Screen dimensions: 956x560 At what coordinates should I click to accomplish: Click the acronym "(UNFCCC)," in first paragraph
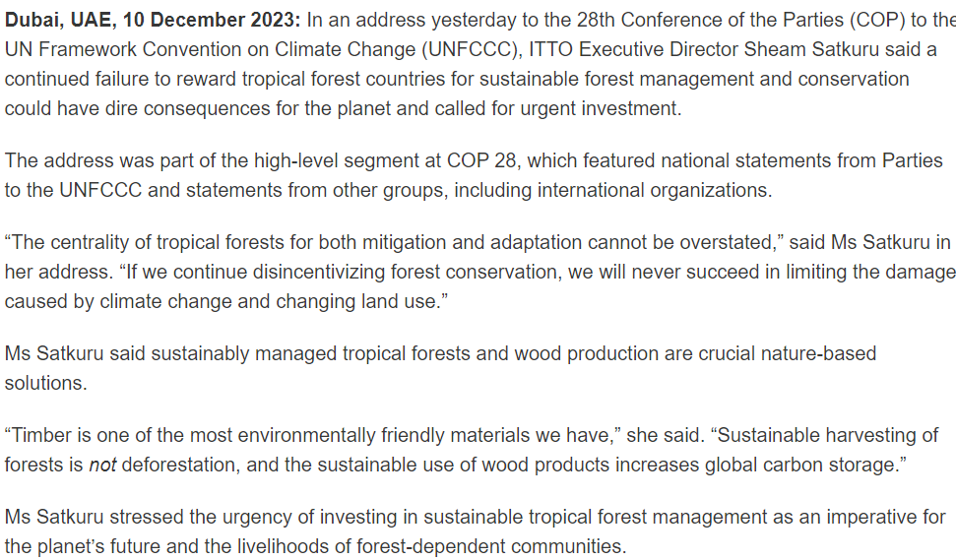coord(473,49)
